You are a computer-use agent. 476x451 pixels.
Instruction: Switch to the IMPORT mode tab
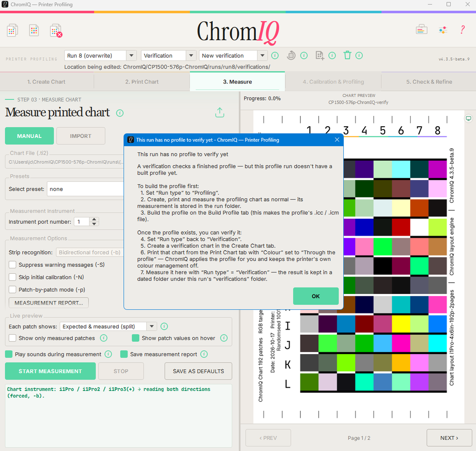tap(81, 136)
